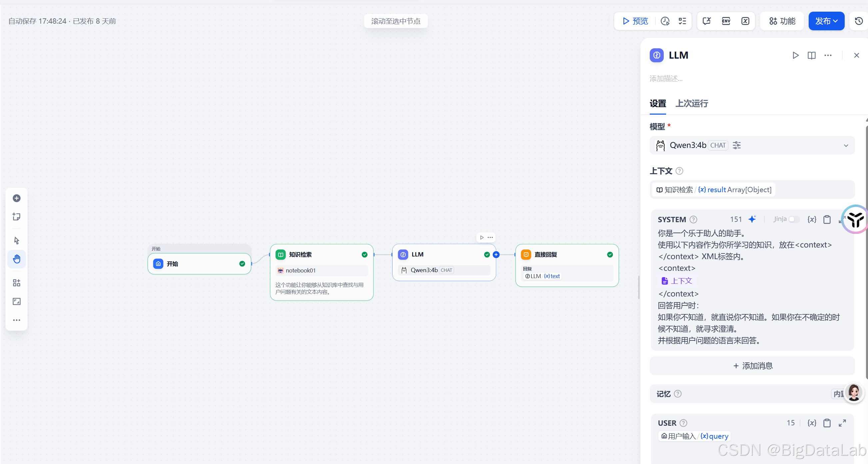Click the LLM panel title text
Screen dimensions: 868x464
pos(678,55)
